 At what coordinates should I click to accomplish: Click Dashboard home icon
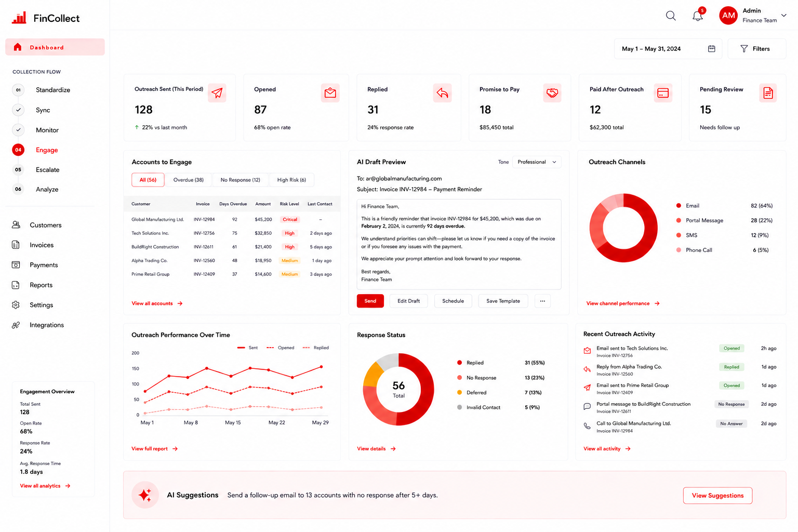click(18, 47)
